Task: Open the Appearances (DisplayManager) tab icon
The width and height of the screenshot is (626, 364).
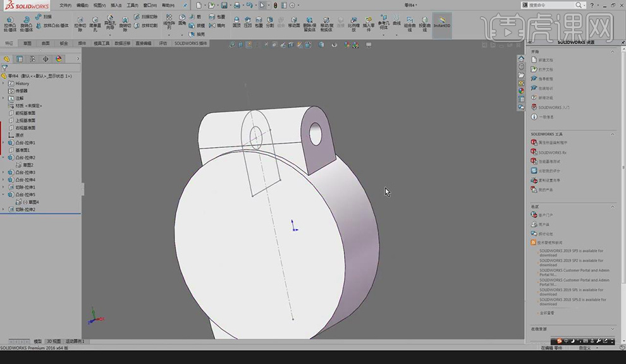Action: pos(59,59)
